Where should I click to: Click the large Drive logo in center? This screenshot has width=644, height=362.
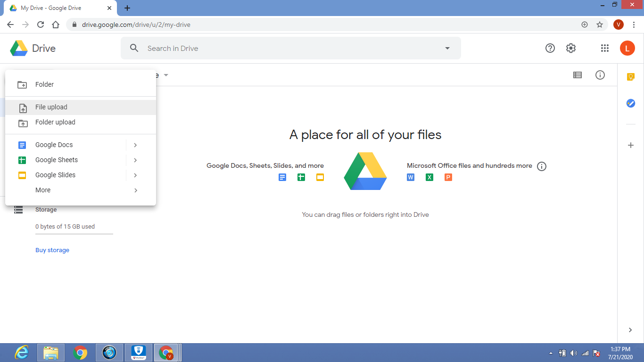click(365, 171)
